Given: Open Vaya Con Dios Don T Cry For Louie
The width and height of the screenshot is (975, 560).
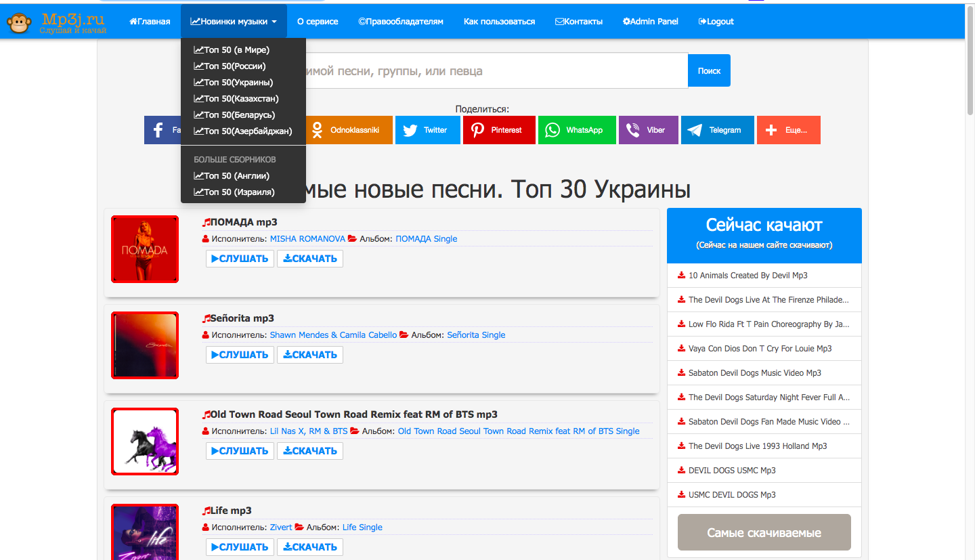Looking at the screenshot, I should click(x=760, y=349).
